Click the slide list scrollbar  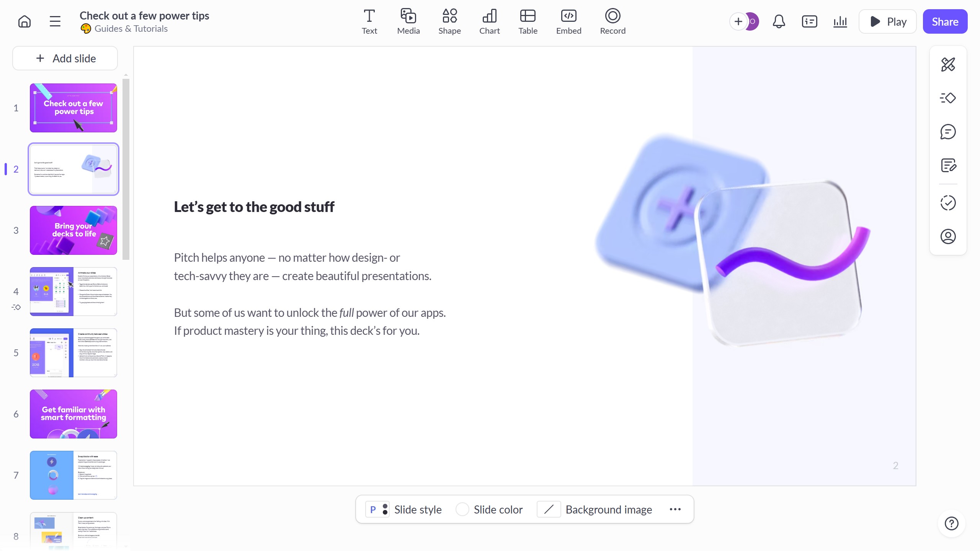point(126,169)
